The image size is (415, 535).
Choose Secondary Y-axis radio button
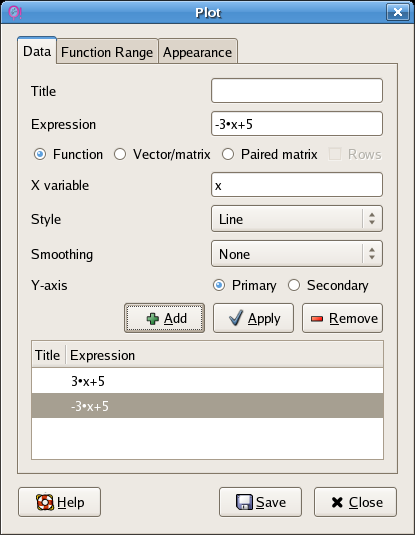294,285
